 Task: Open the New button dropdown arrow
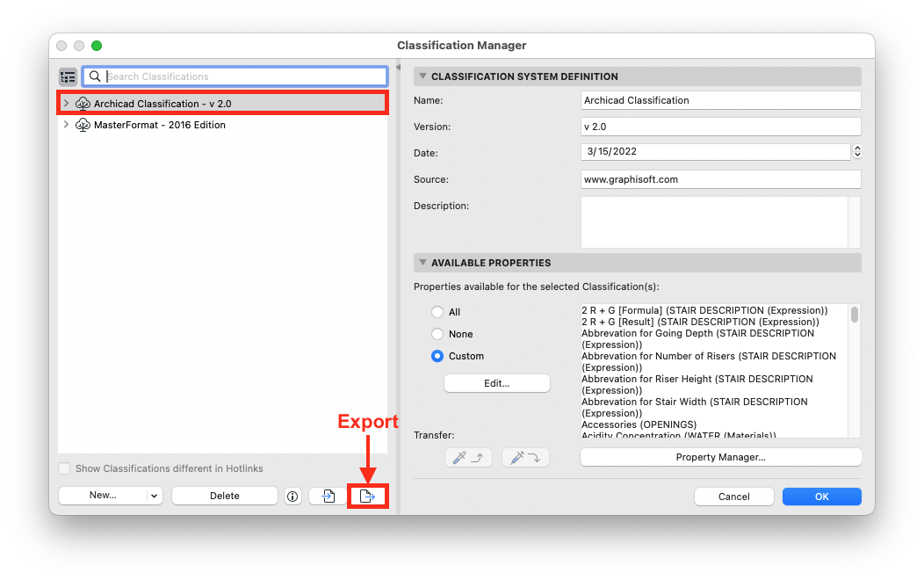155,496
